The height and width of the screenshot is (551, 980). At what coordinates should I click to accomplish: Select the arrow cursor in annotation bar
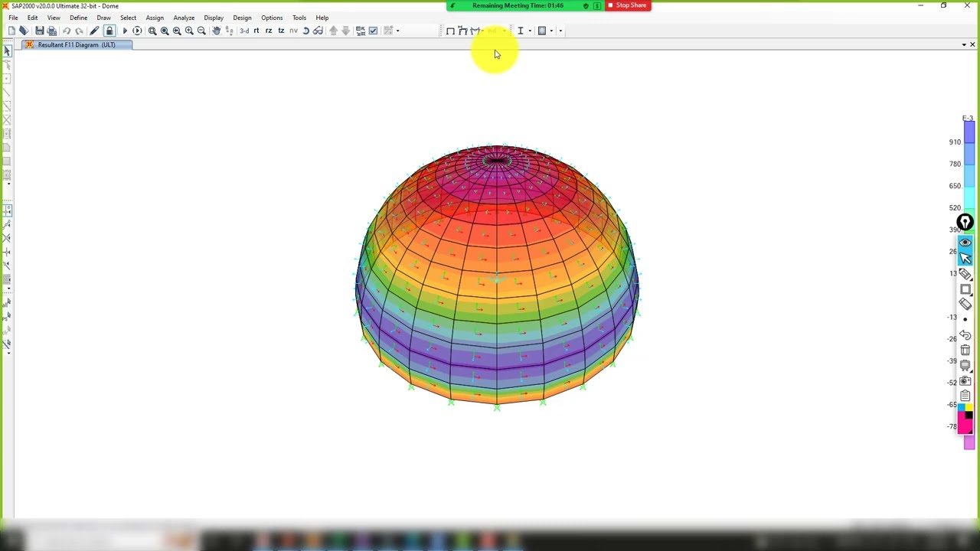(965, 258)
